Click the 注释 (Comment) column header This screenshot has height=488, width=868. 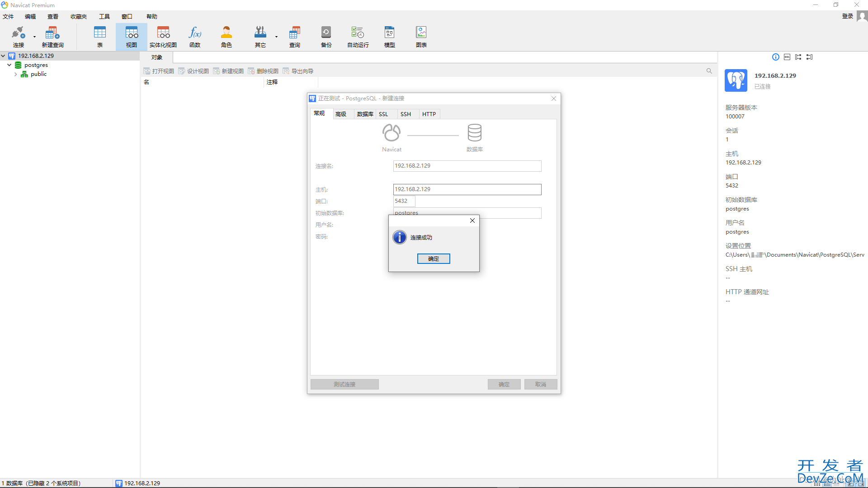coord(291,82)
